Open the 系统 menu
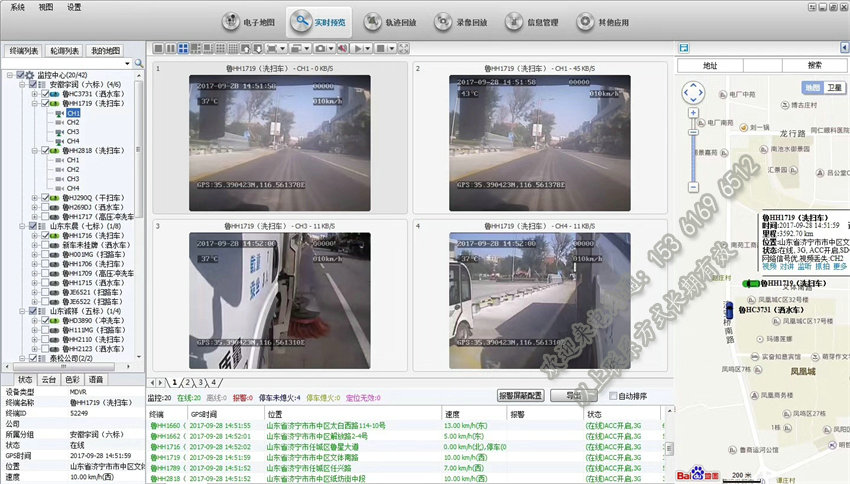 pos(18,7)
